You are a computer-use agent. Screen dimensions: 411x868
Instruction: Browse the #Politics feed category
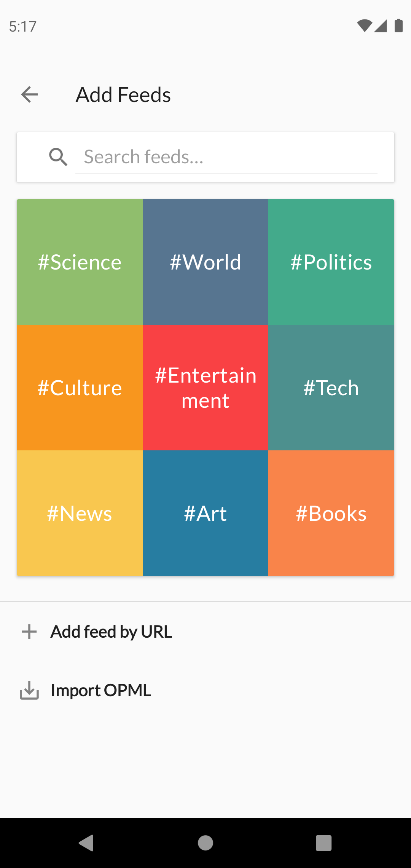[331, 262]
